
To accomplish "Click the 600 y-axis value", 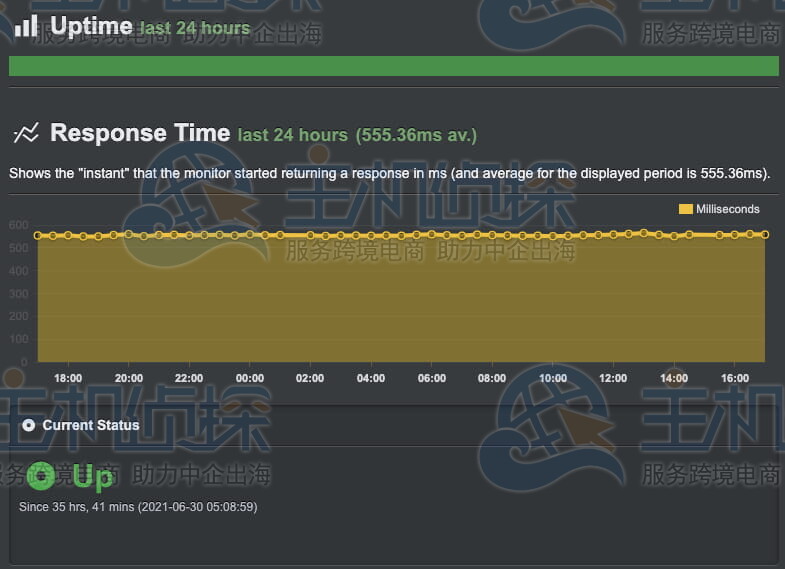I will pyautogui.click(x=18, y=225).
